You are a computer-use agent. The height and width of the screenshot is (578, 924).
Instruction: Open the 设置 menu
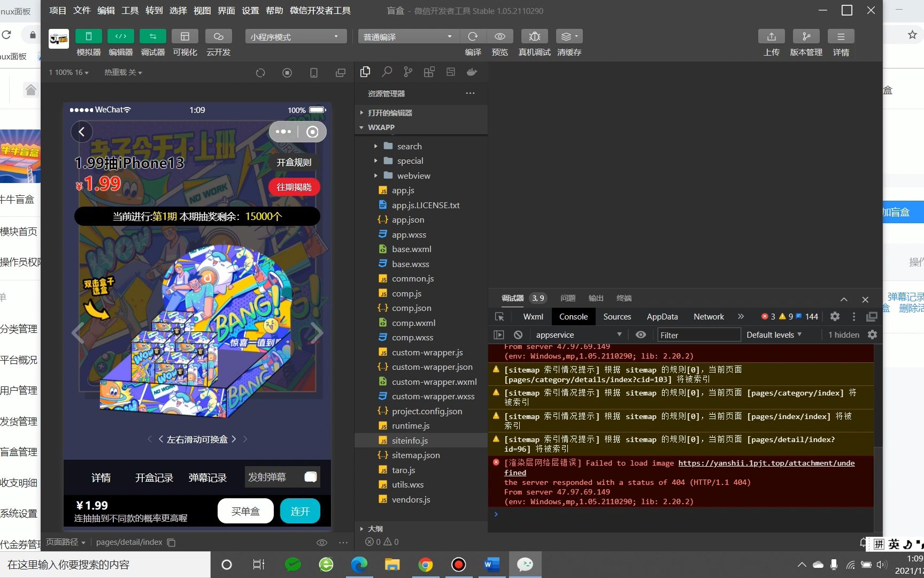pos(250,10)
